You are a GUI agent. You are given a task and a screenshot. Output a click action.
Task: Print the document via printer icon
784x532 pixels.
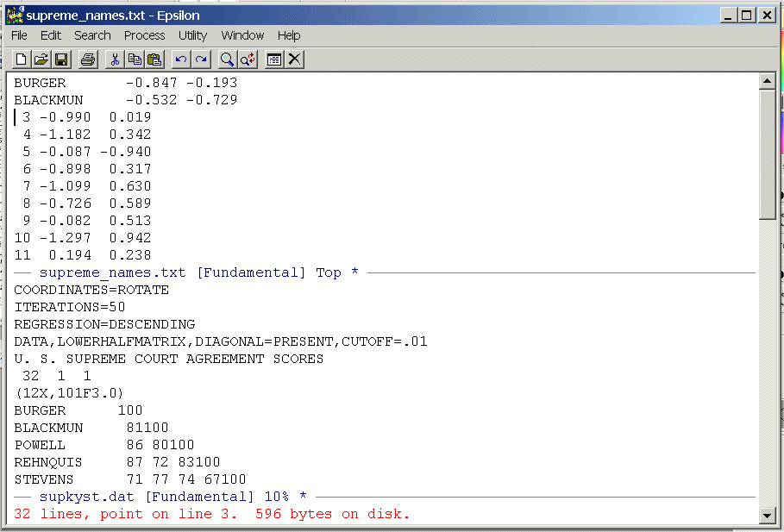coord(87,59)
